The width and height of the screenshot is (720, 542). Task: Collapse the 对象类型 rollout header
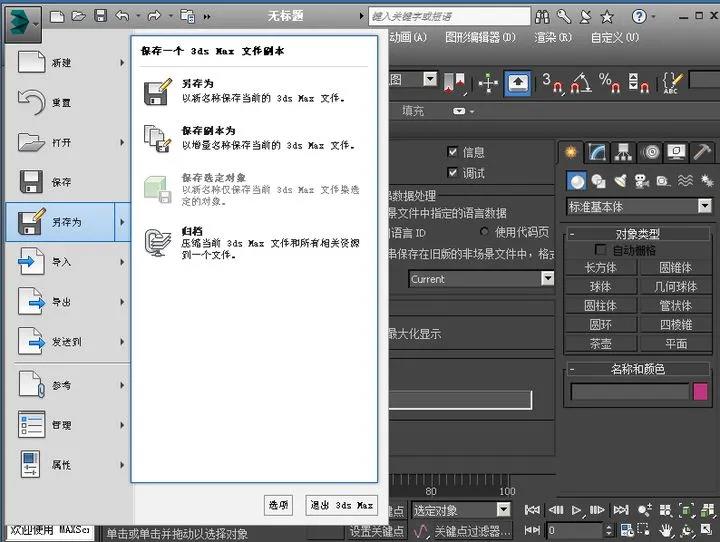point(638,234)
